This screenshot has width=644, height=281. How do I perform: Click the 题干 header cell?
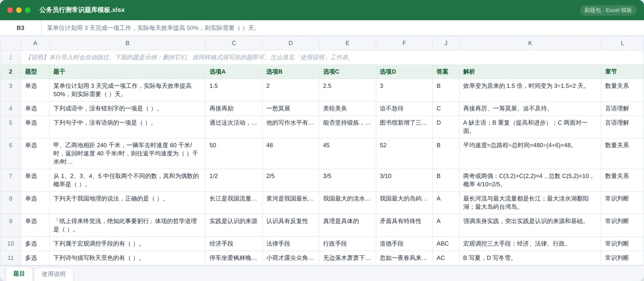tap(127, 72)
